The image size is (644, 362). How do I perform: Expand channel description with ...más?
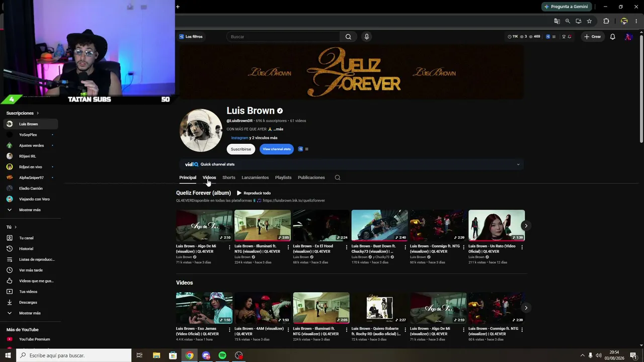[278, 129]
